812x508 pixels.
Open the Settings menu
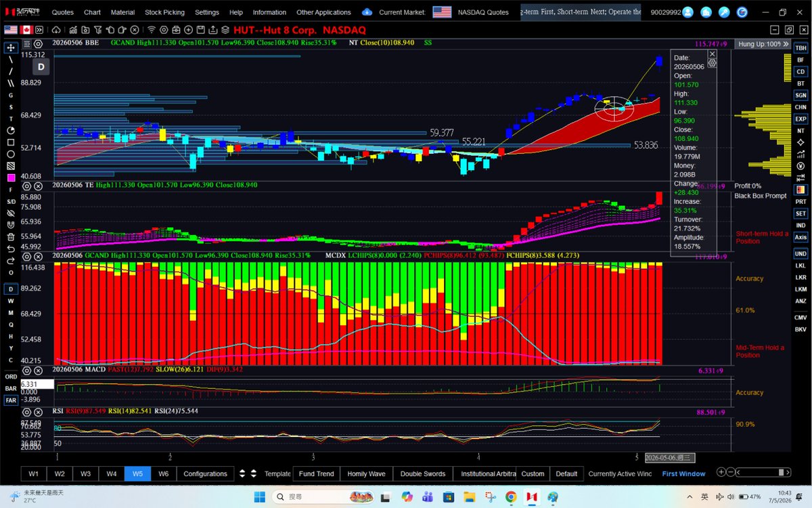(x=207, y=12)
